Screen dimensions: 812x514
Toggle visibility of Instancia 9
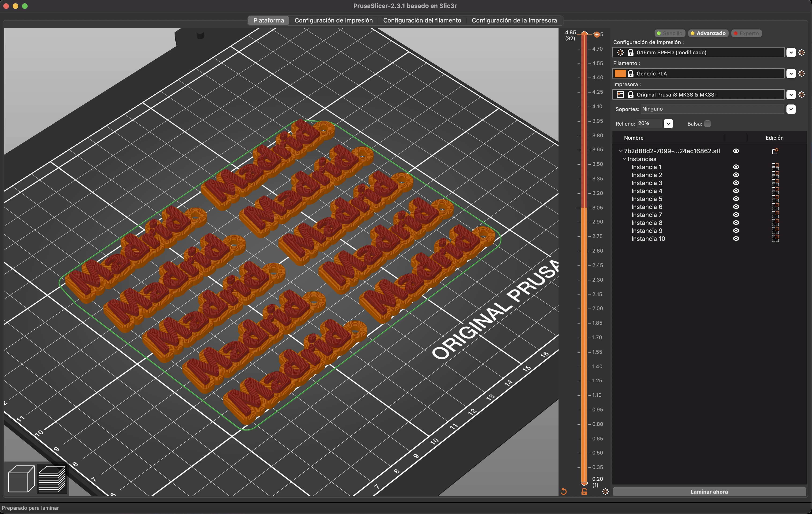[736, 231]
